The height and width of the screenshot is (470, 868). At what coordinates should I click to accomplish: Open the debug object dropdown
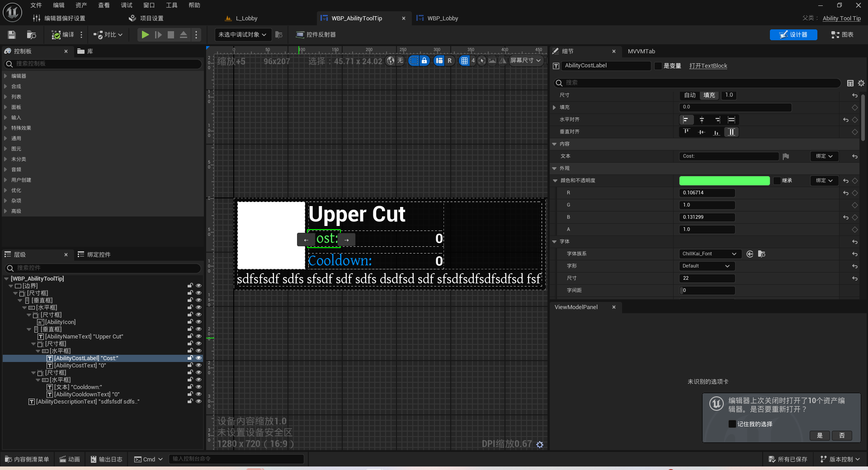pyautogui.click(x=243, y=35)
